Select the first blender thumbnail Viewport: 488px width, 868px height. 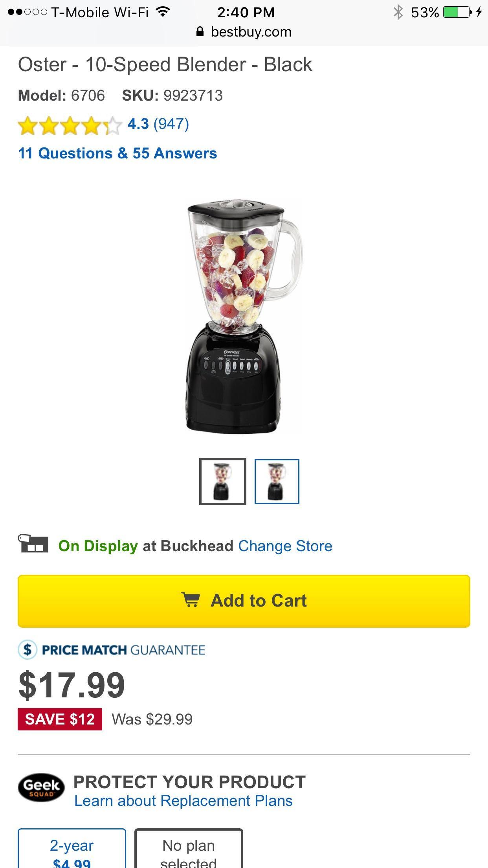pyautogui.click(x=223, y=482)
